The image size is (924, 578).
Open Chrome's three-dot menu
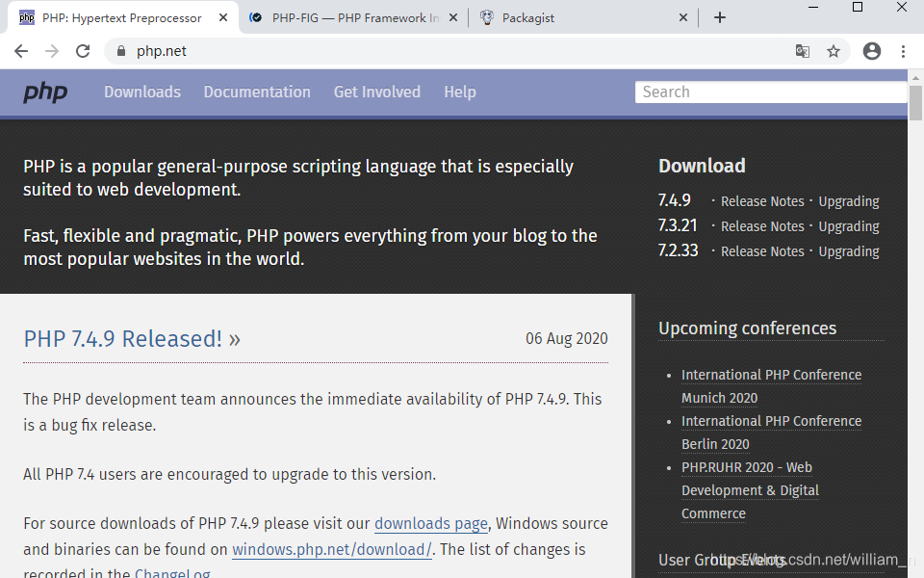[x=903, y=50]
